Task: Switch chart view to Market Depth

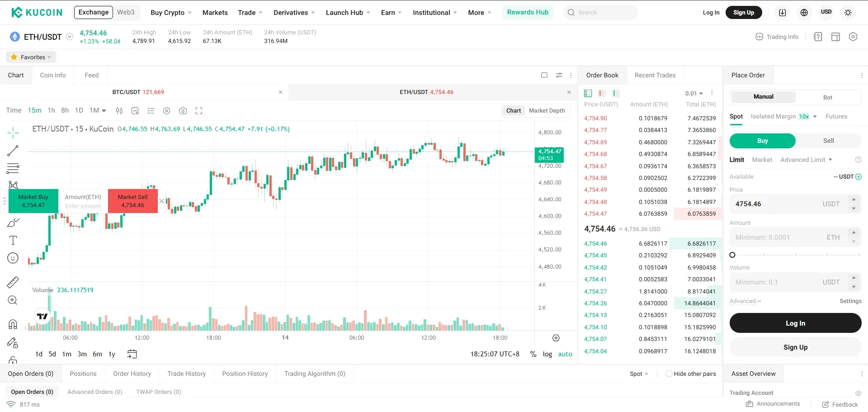Action: [547, 110]
